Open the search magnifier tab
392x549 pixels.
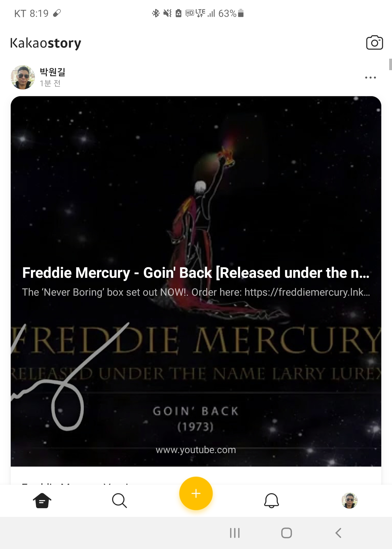pyautogui.click(x=119, y=501)
